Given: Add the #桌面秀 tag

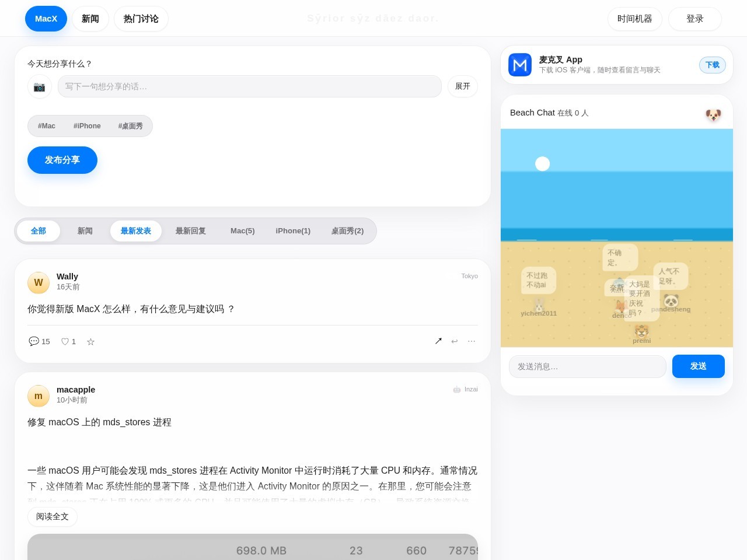Looking at the screenshot, I should (x=131, y=126).
